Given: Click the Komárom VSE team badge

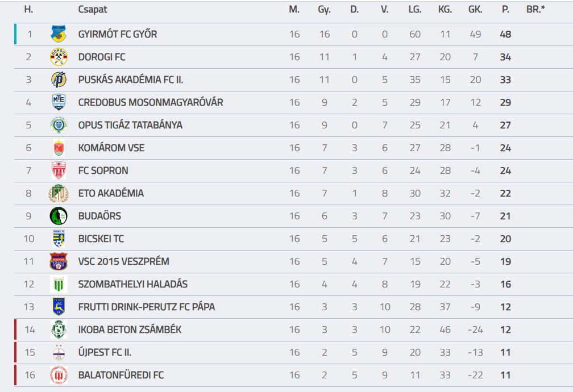Looking at the screenshot, I should tap(59, 148).
